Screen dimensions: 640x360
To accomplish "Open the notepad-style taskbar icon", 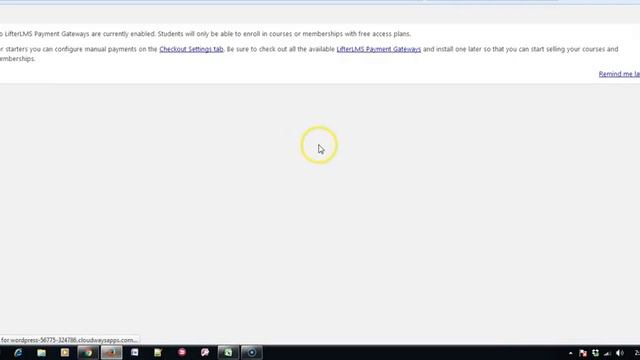I will [158, 352].
